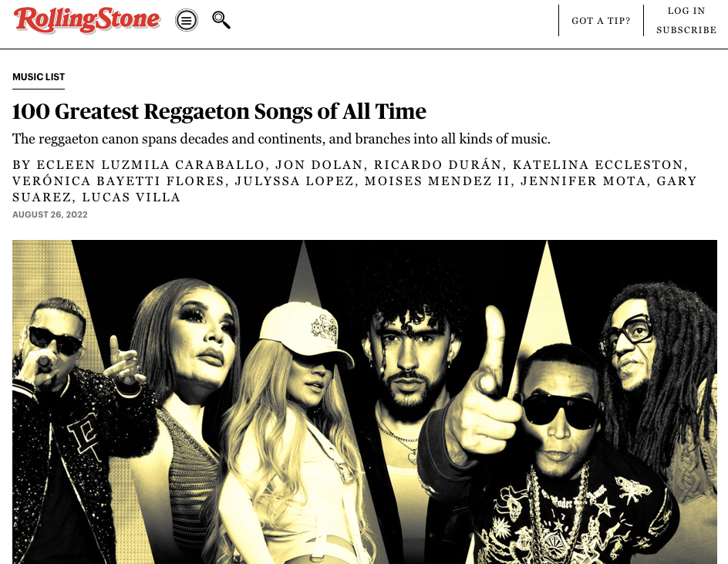The image size is (728, 564).
Task: Go to Rolling Stone homepage logo
Action: click(x=87, y=20)
